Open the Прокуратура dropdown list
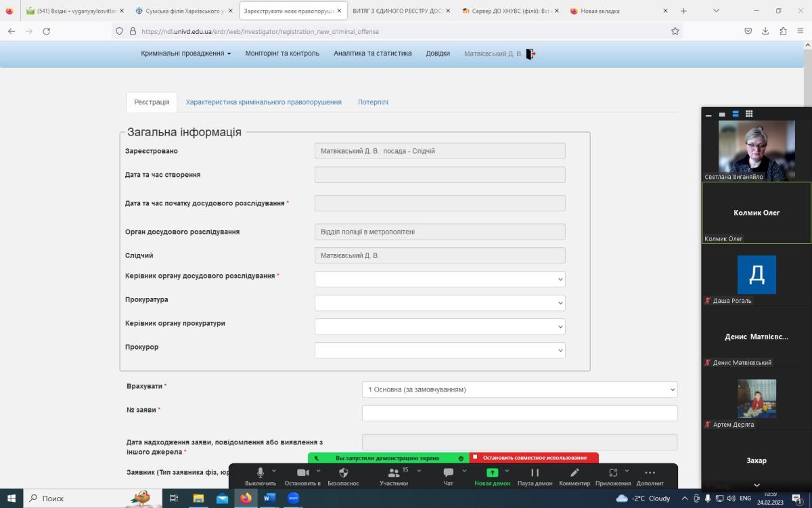The width and height of the screenshot is (812, 508). 440,303
